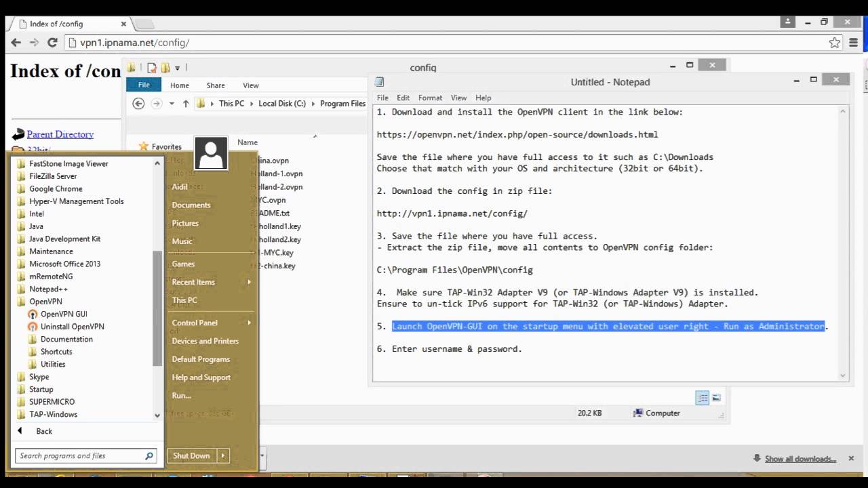
Task: Open Default Programs in the Start menu
Action: click(201, 359)
